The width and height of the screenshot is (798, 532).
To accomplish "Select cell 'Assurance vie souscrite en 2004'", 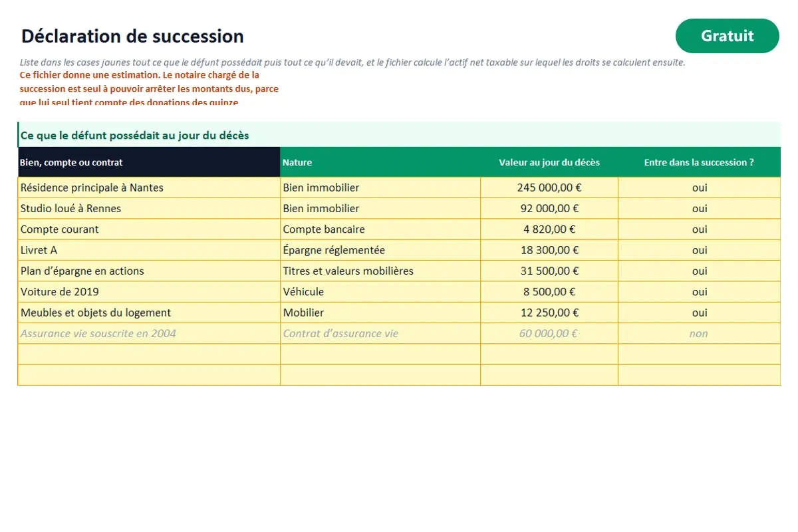I will (149, 333).
